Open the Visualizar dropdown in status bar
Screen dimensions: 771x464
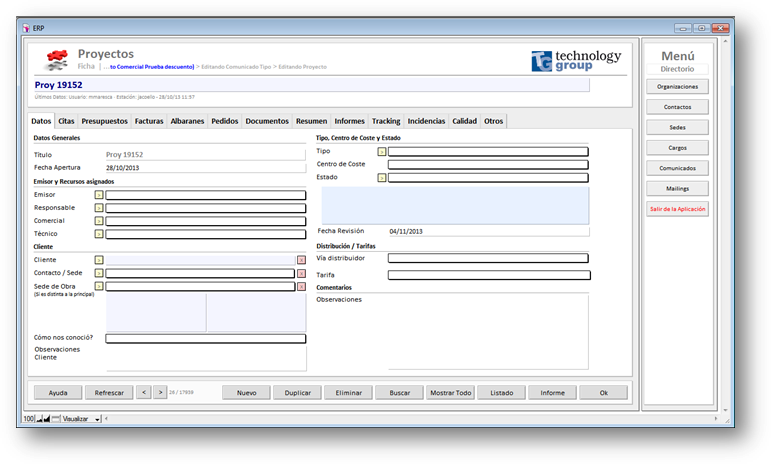pos(98,419)
